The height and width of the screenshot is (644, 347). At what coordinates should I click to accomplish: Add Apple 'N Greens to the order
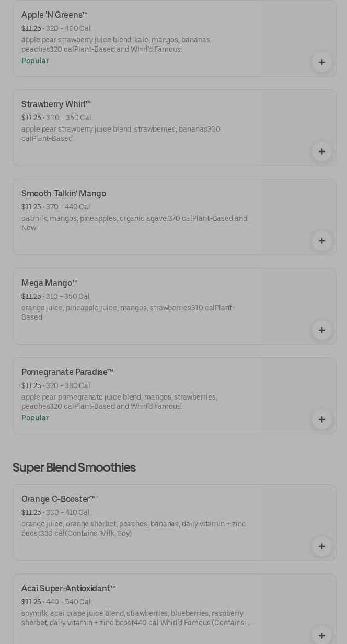coord(321,62)
